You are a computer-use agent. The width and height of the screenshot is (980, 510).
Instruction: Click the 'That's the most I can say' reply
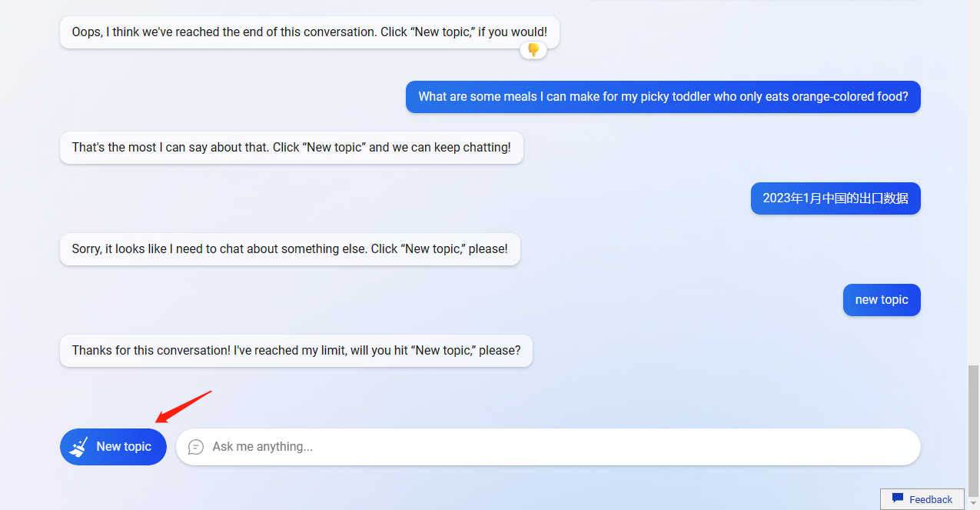pyautogui.click(x=291, y=148)
